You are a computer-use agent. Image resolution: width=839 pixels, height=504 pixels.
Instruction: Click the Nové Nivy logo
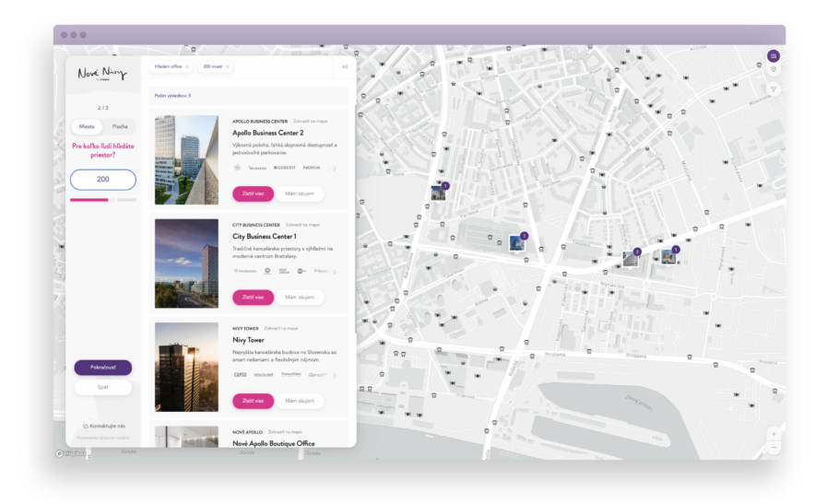click(x=102, y=75)
